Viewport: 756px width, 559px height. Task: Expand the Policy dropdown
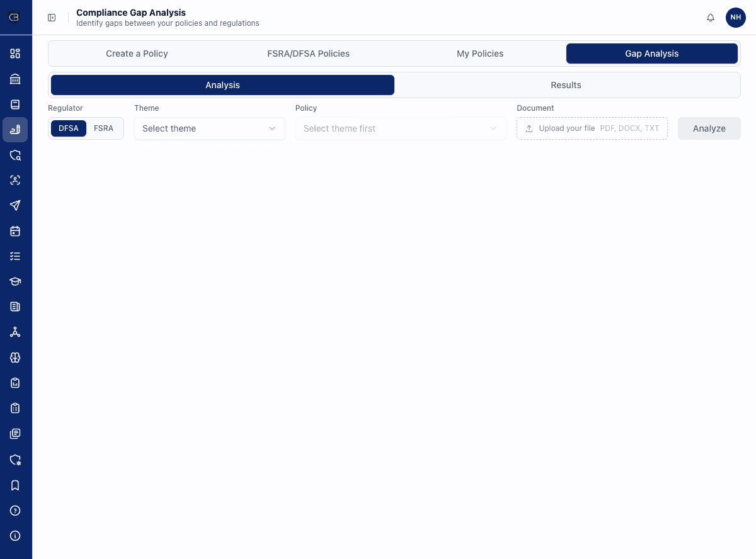coord(401,128)
